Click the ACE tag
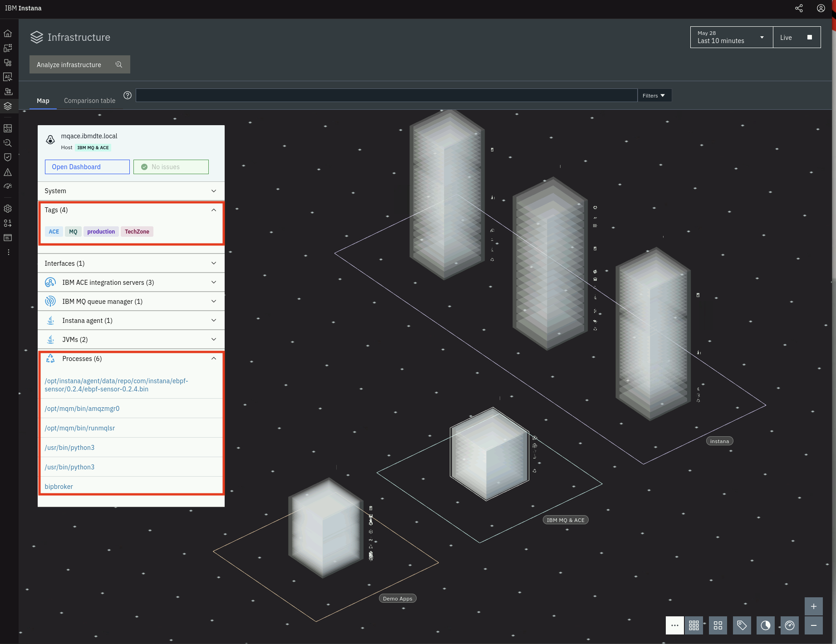Image resolution: width=836 pixels, height=644 pixels. [x=54, y=231]
